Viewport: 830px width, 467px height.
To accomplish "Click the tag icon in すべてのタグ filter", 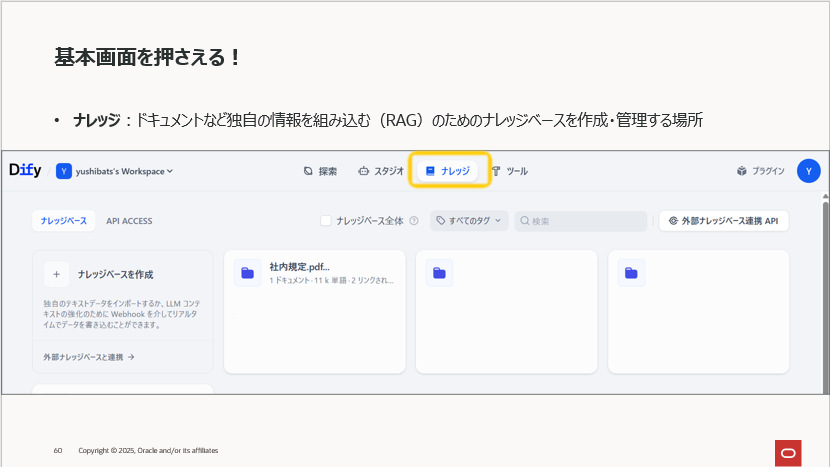I will (x=440, y=221).
